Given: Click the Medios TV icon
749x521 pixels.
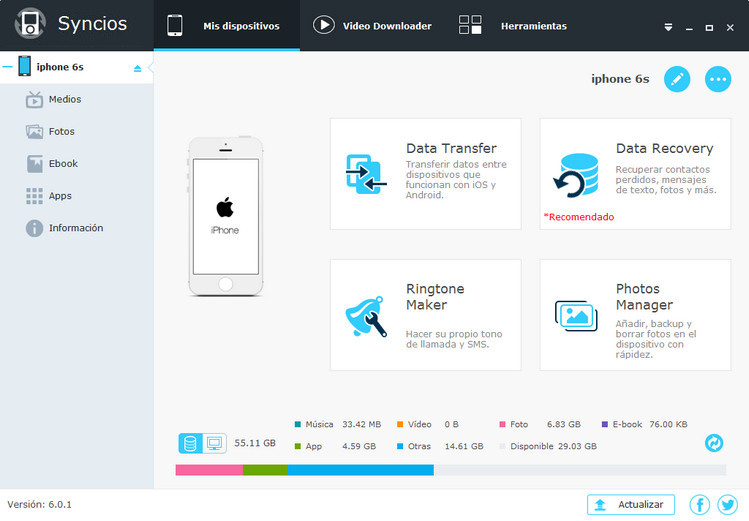Looking at the screenshot, I should point(34,99).
